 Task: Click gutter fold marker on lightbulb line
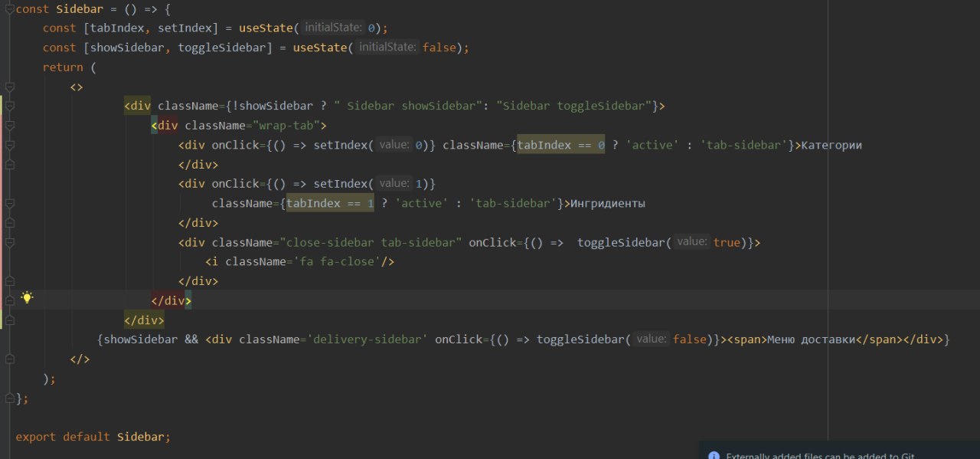(9, 300)
